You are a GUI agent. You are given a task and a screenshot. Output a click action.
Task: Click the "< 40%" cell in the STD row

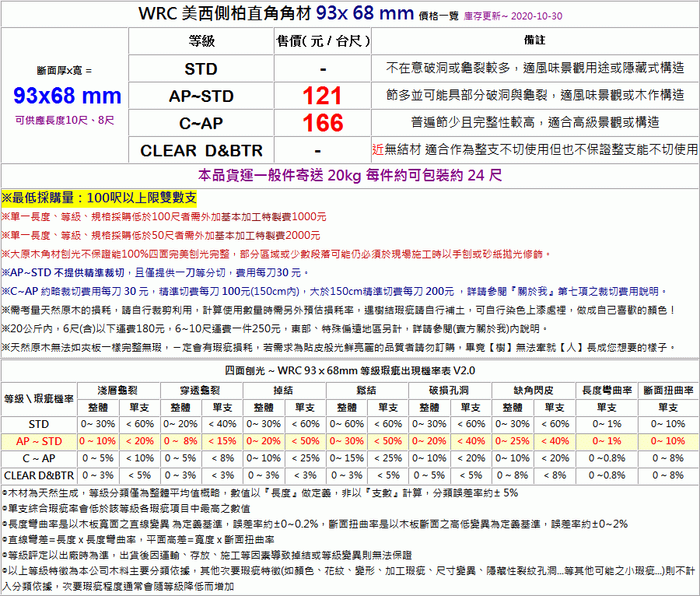[x=222, y=424]
